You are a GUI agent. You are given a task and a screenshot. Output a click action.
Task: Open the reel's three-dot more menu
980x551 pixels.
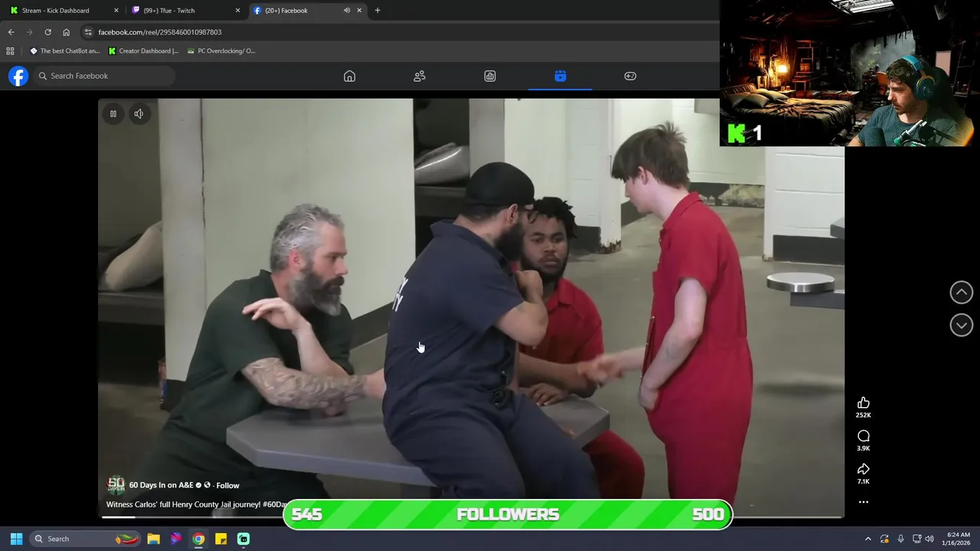click(x=864, y=502)
